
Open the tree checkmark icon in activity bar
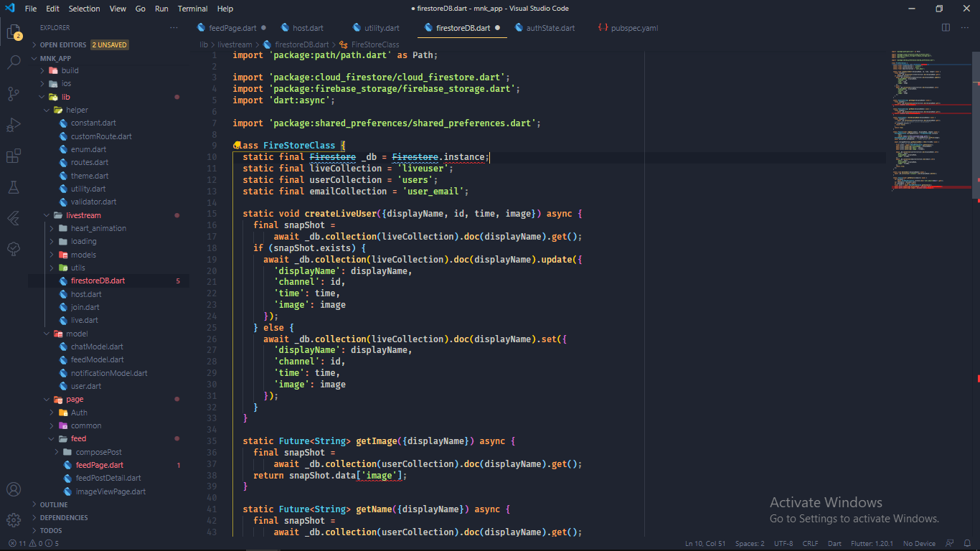click(x=14, y=249)
